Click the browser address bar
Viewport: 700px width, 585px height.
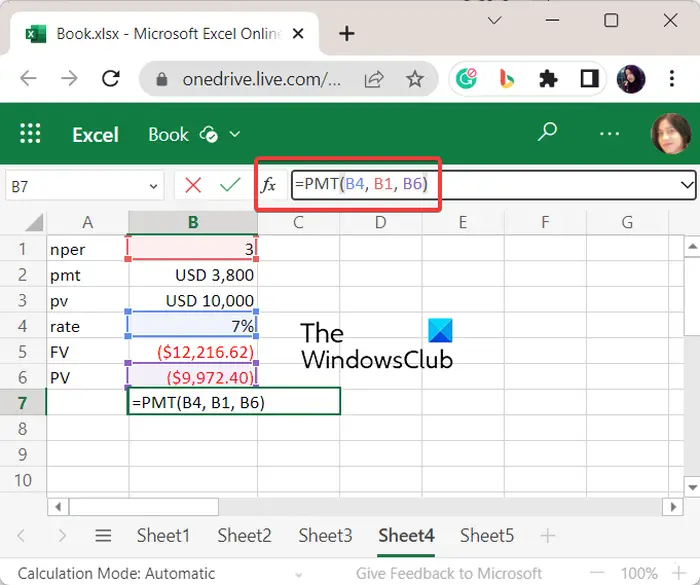pos(261,79)
